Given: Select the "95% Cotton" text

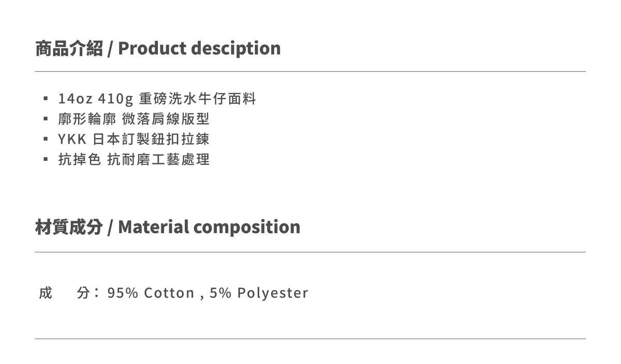Looking at the screenshot, I should [x=151, y=293].
